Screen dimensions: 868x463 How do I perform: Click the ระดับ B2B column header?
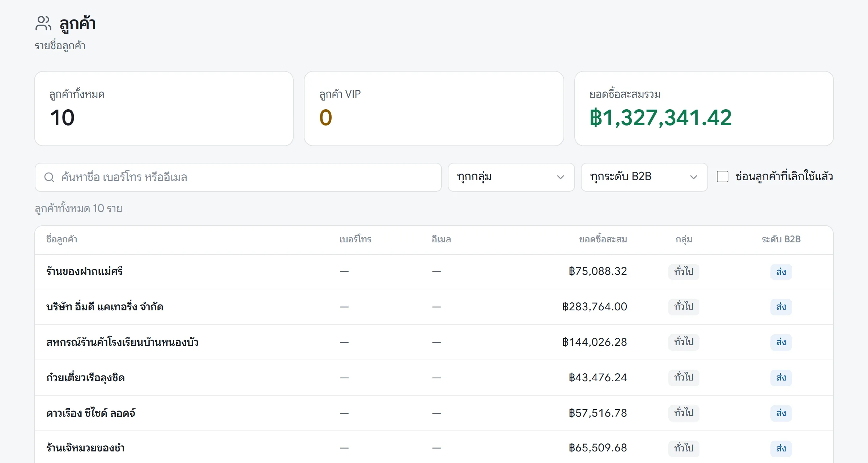coord(781,239)
